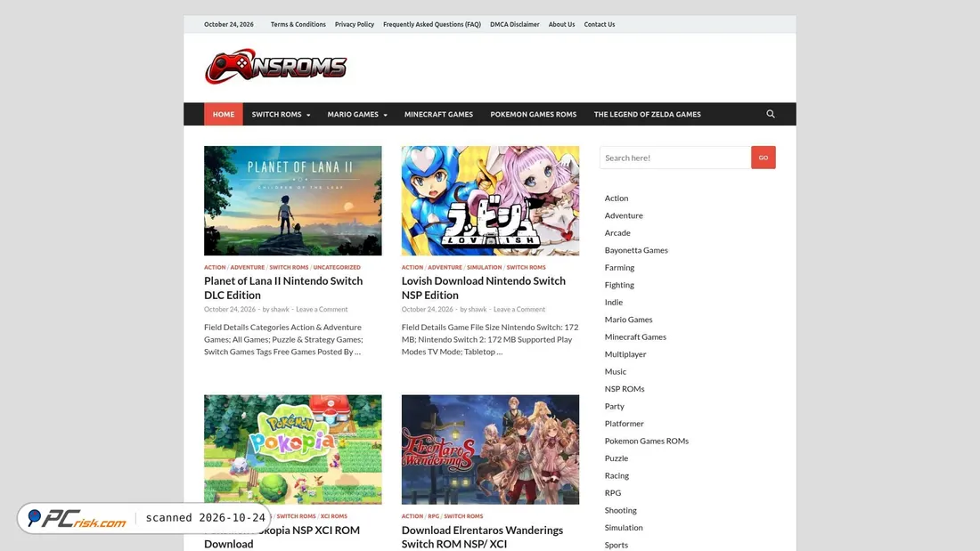Open the Farming category in sidebar
This screenshot has width=980, height=551.
619,267
